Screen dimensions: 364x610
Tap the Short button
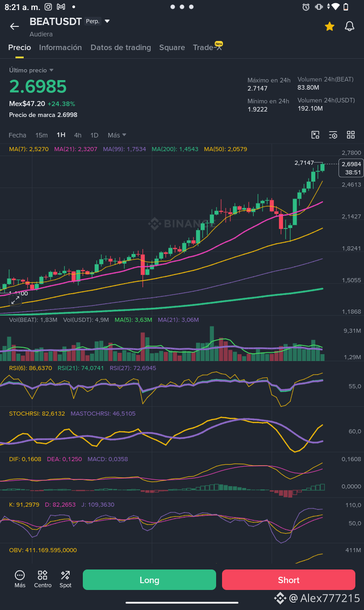coord(288,580)
